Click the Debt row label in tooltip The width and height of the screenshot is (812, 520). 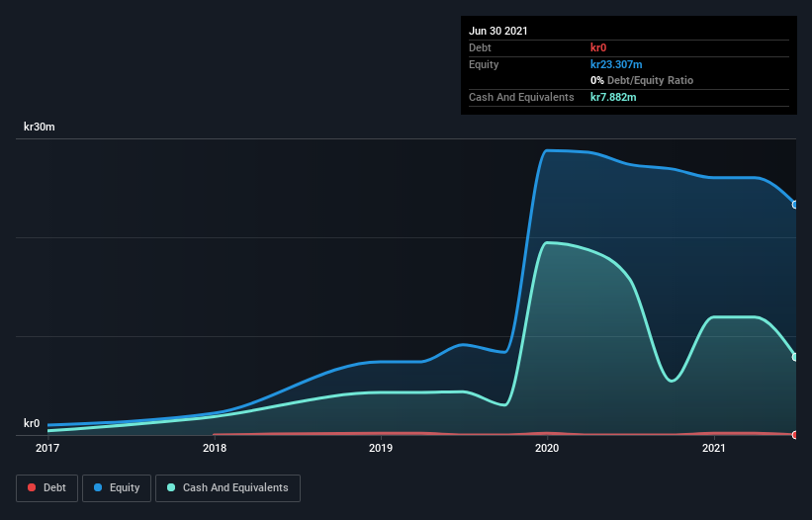(x=480, y=47)
